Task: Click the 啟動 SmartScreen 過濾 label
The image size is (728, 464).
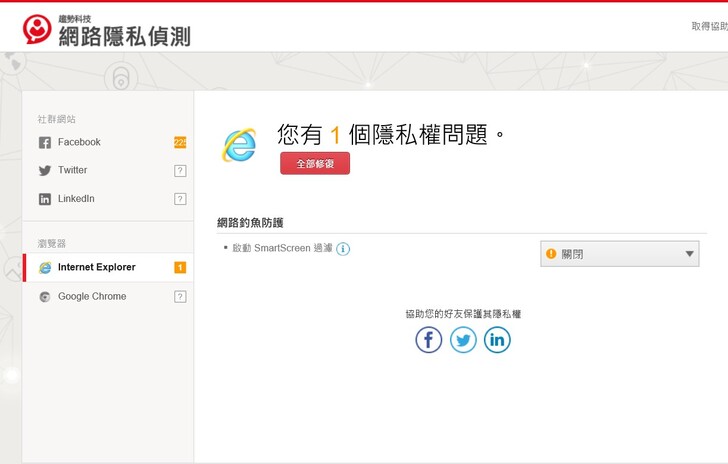Action: [282, 248]
